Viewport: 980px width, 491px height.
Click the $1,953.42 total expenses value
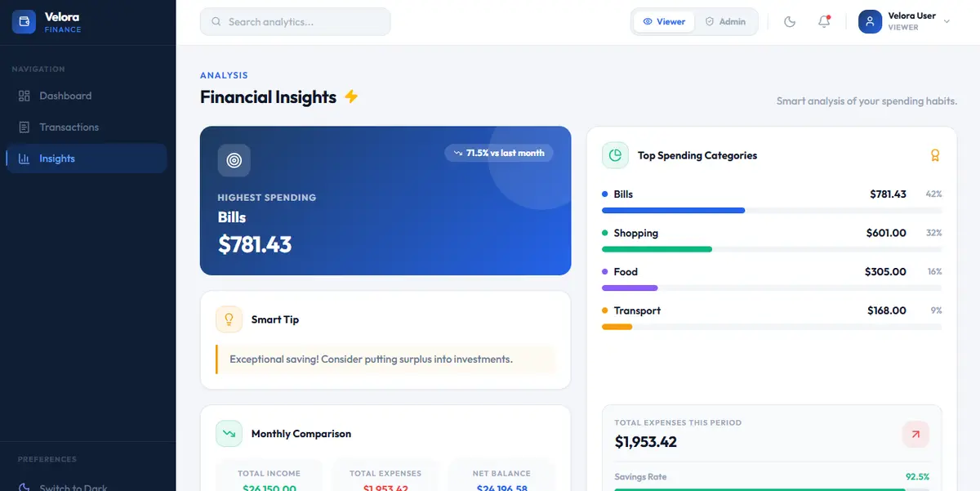(x=646, y=442)
